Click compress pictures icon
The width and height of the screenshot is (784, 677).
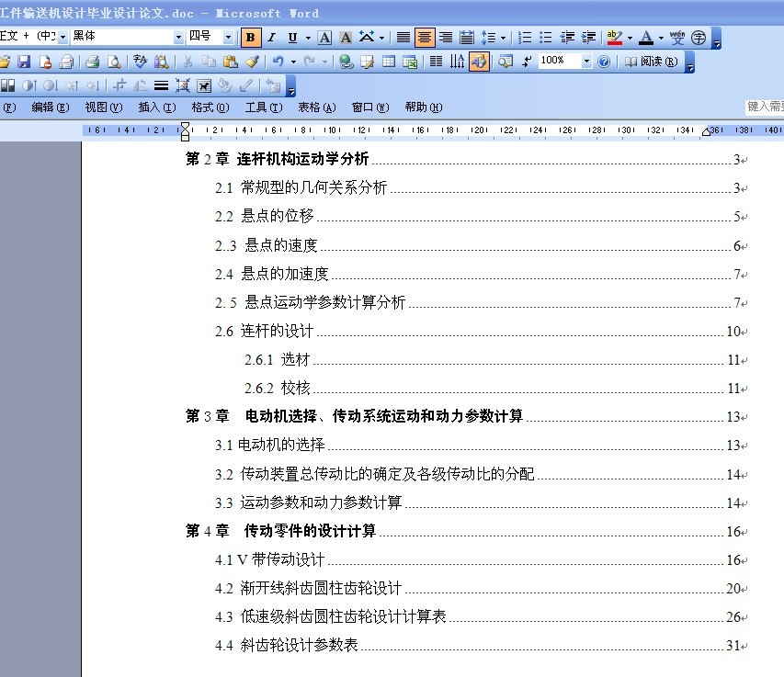tap(183, 86)
